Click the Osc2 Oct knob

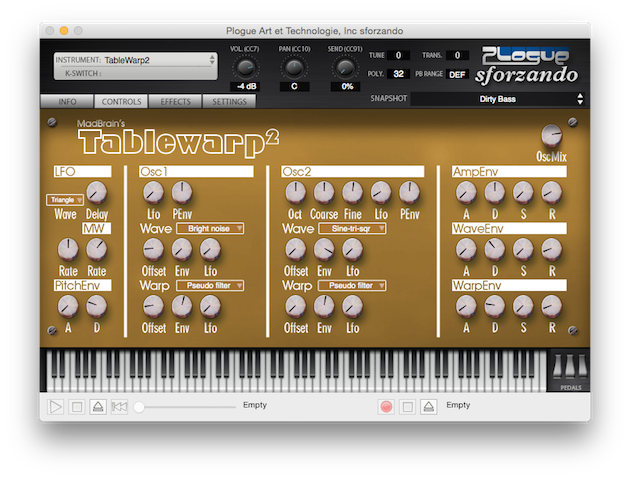point(295,192)
